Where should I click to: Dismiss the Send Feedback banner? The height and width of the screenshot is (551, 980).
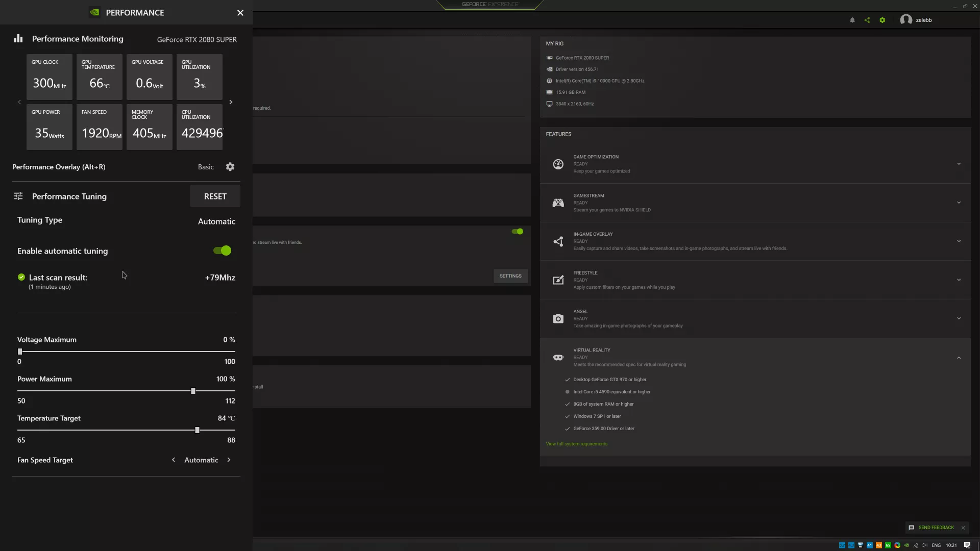coord(963,528)
